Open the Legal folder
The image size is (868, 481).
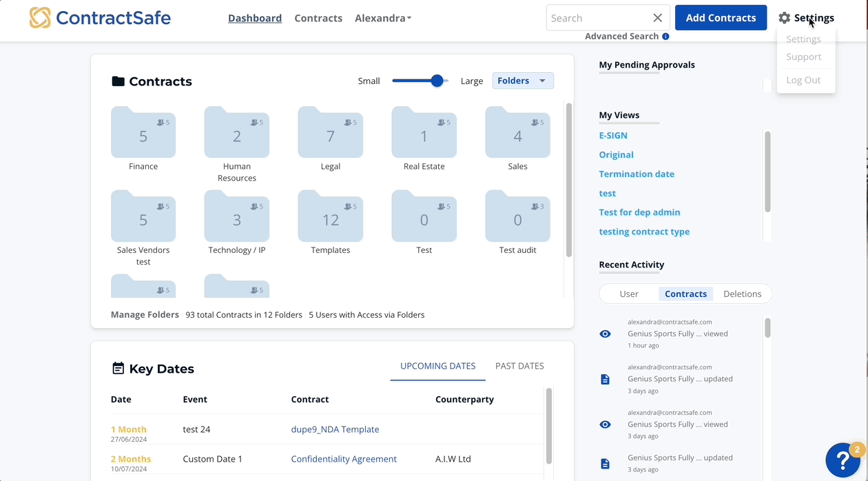point(331,132)
